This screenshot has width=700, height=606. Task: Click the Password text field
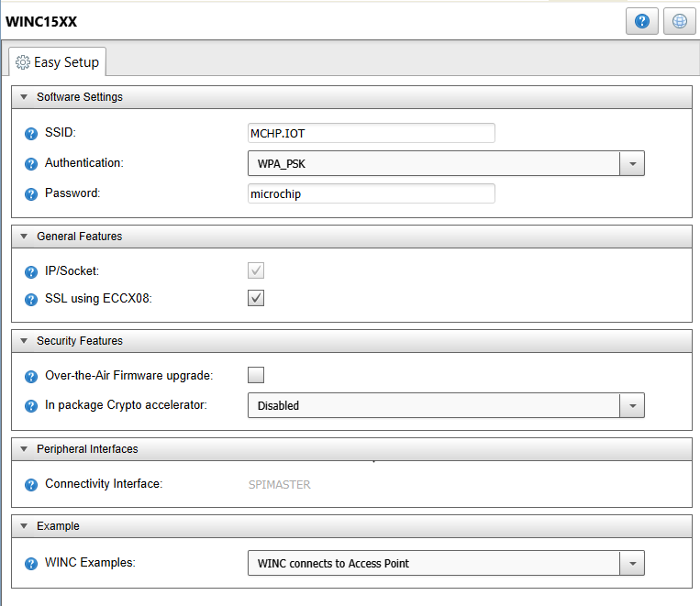(371, 193)
